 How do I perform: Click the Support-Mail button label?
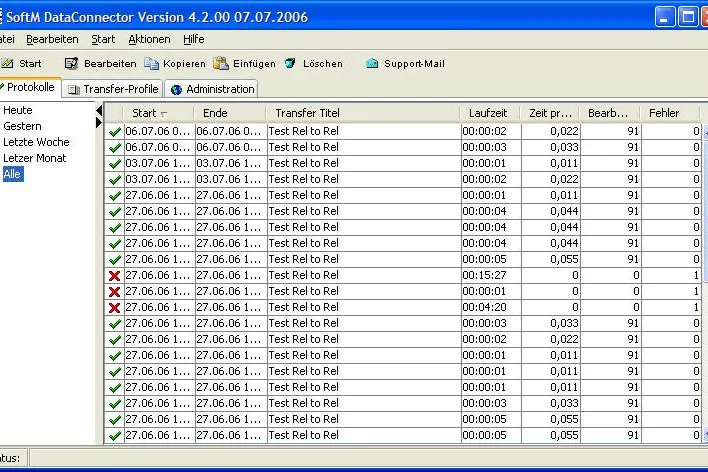[415, 64]
